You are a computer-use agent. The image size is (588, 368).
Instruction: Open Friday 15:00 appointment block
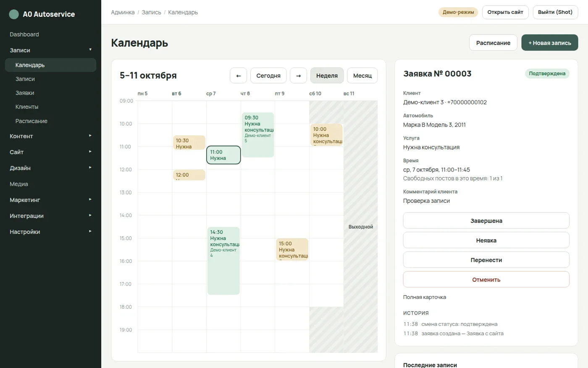click(x=292, y=249)
